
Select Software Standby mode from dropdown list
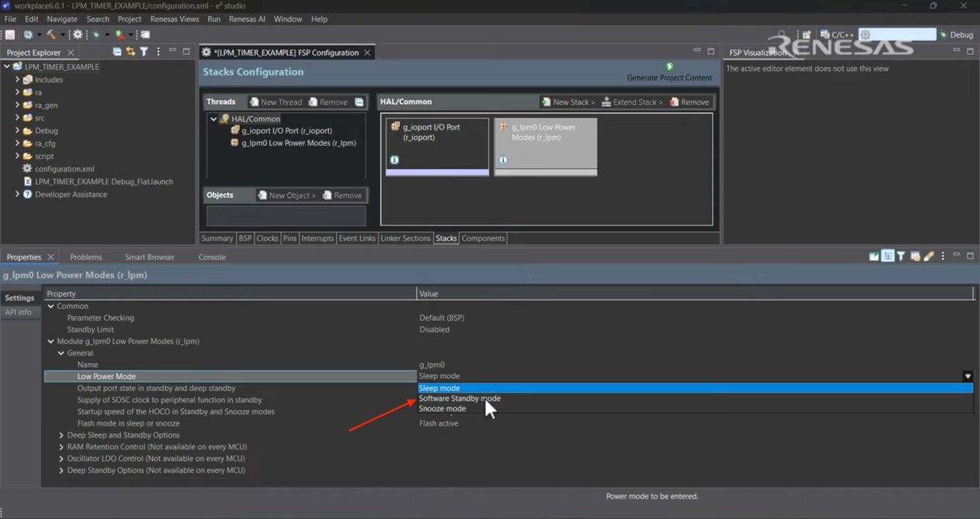695,398
